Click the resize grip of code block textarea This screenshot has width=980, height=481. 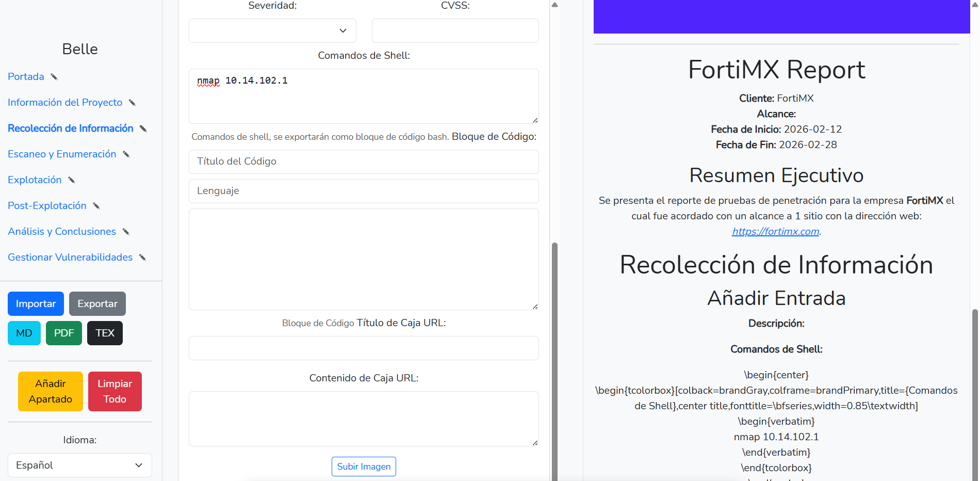click(535, 307)
